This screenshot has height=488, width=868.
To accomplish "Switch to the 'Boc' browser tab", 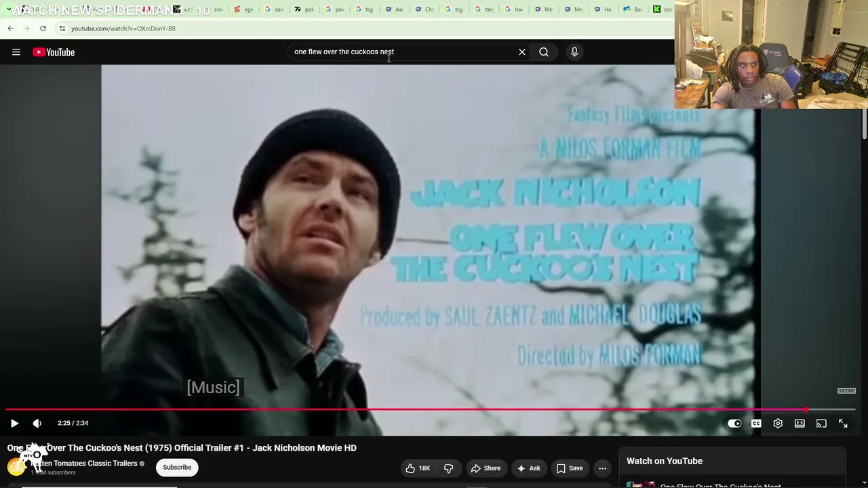I will point(634,9).
